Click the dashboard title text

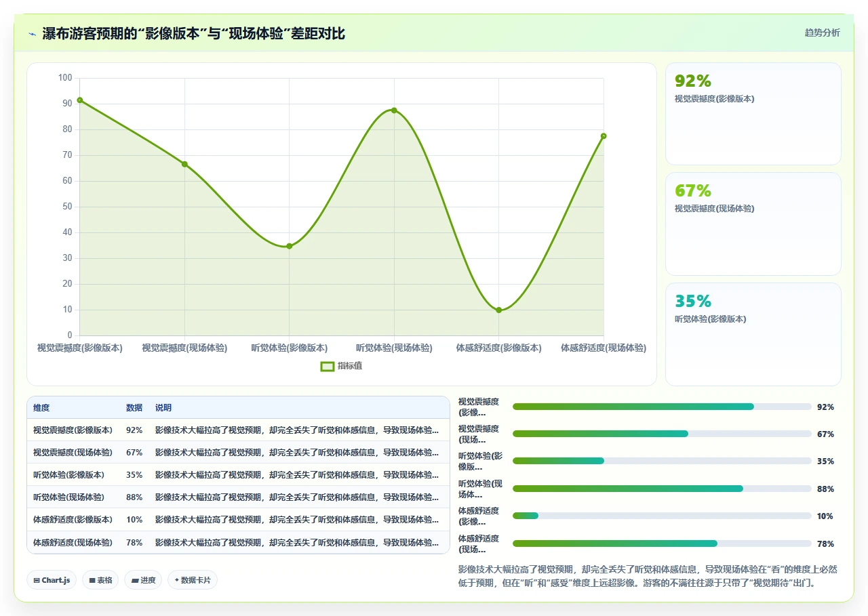pyautogui.click(x=194, y=34)
